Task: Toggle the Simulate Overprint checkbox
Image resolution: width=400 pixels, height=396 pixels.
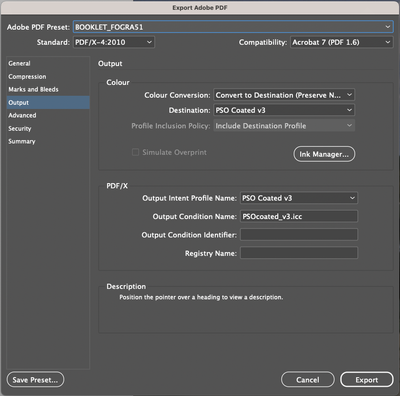Action: click(x=135, y=152)
